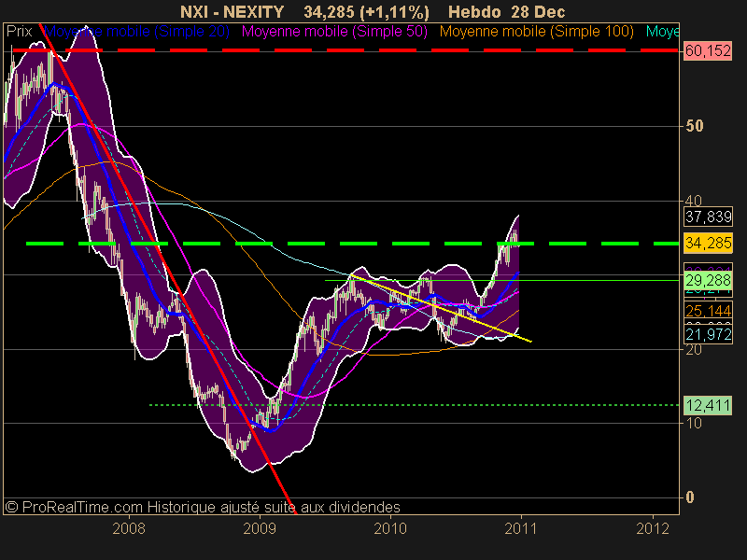Click the 2008 date axis label
The width and height of the screenshot is (747, 560).
(x=129, y=528)
